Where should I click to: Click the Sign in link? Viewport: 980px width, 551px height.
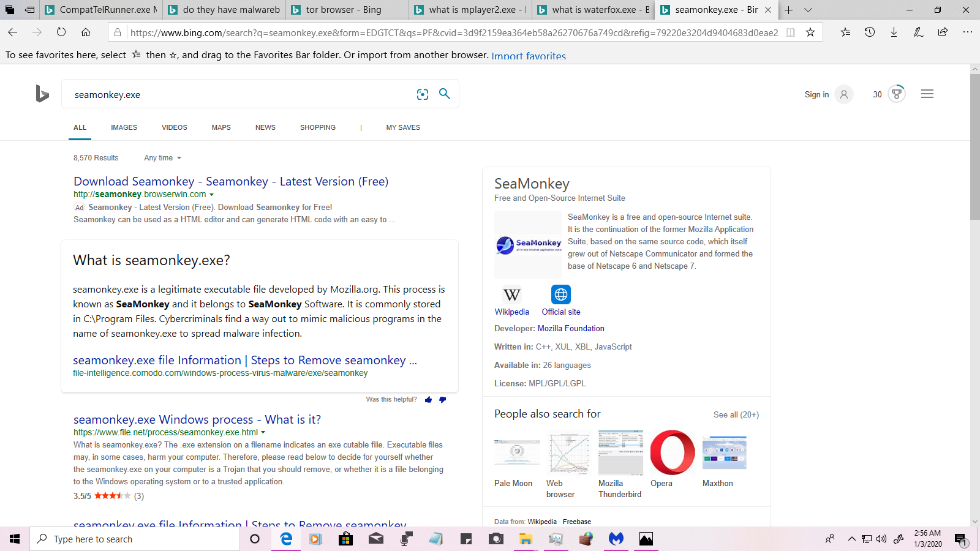click(816, 94)
